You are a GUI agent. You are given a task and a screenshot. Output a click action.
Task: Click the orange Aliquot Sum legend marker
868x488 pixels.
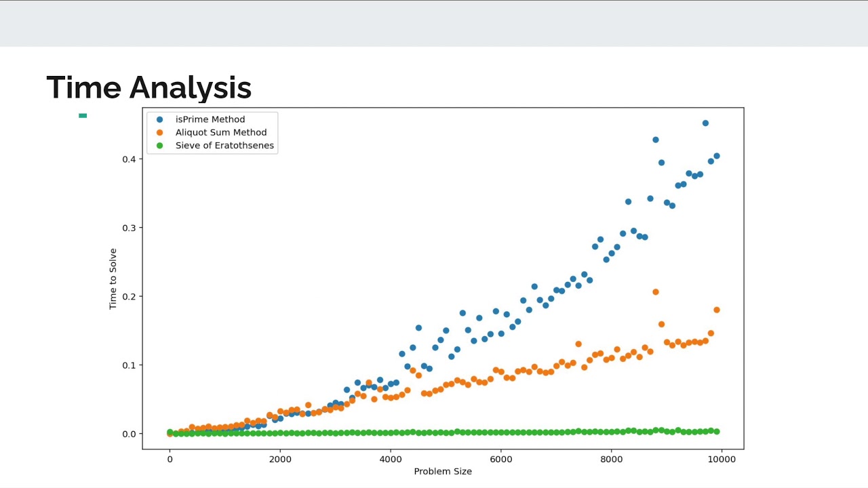pyautogui.click(x=160, y=132)
